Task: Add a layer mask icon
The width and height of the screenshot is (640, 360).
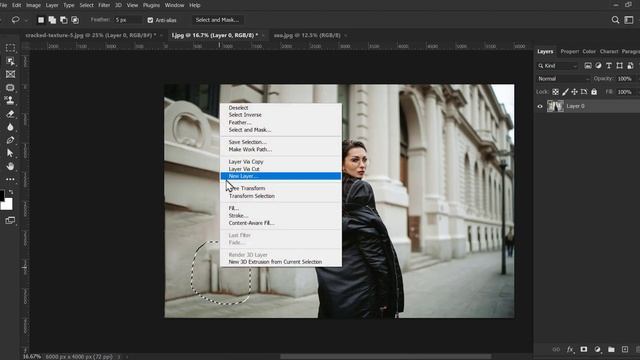Action: tap(584, 349)
